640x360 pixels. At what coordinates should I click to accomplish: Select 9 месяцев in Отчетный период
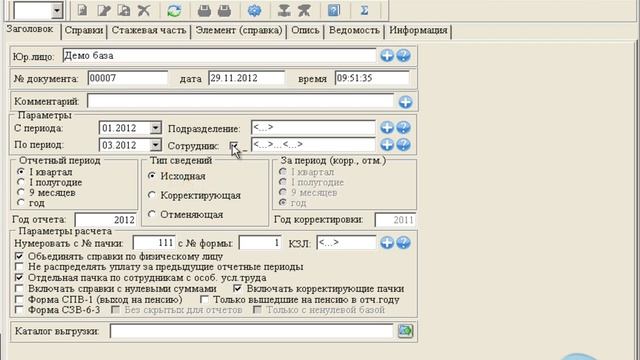tap(21, 192)
